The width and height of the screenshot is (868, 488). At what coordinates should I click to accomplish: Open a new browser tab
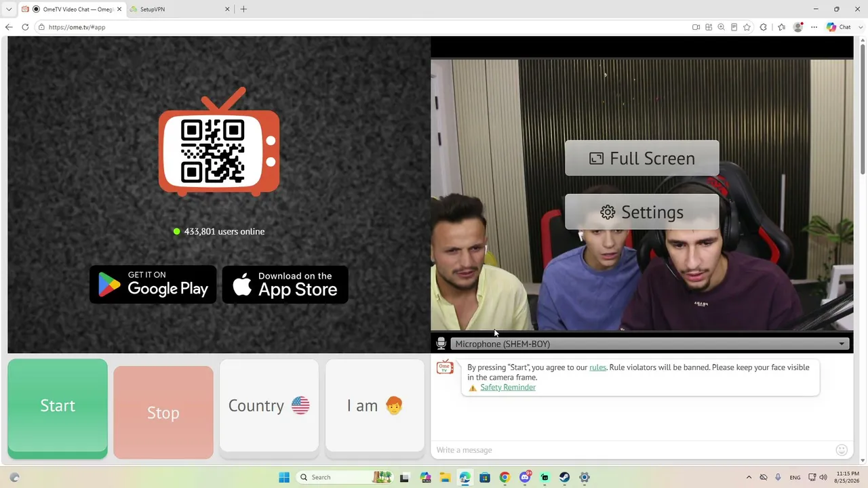click(243, 9)
